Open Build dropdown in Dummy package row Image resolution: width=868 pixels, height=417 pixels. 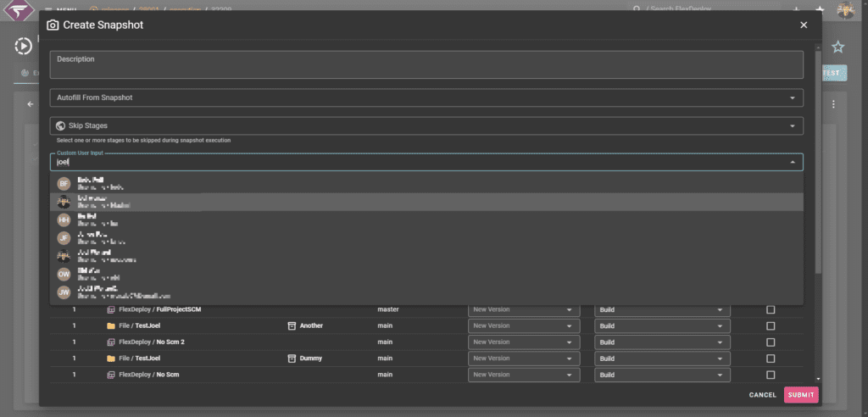(662, 359)
